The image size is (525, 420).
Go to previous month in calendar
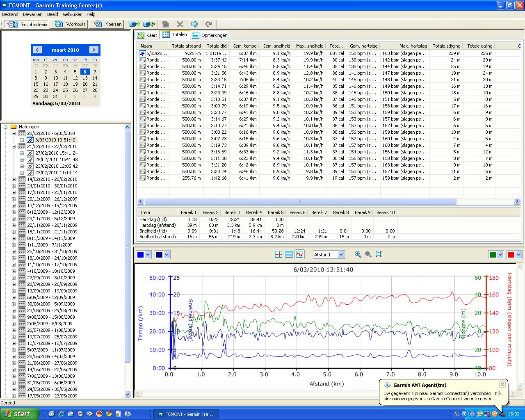(37, 50)
